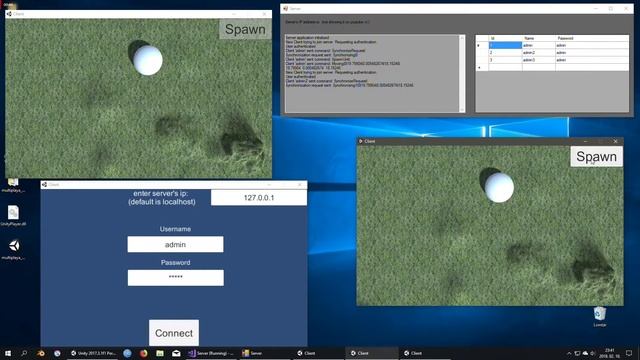640x360 pixels.
Task: Open taskbar Search magnifier icon
Action: 24,353
